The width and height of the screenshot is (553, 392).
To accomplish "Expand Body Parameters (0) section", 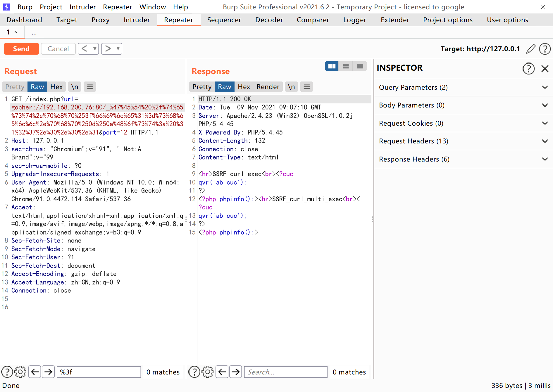I will pos(464,105).
